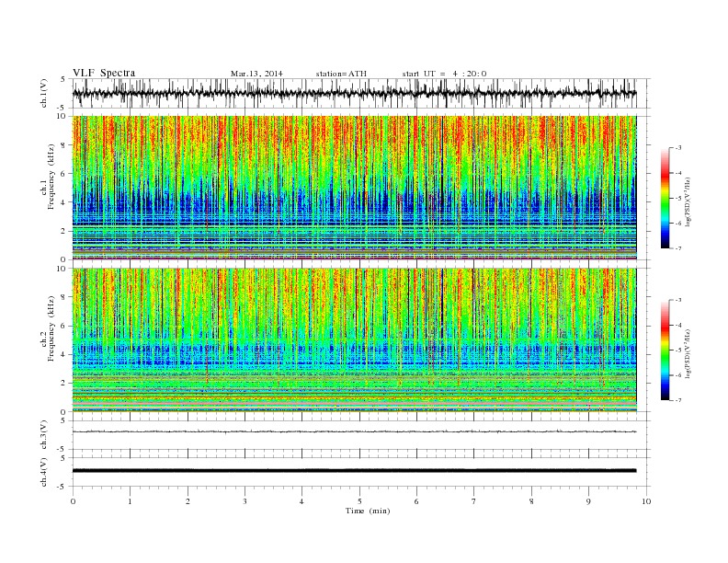
Task: Click the 'ch.4(V)' axis label
Action: [x=44, y=472]
